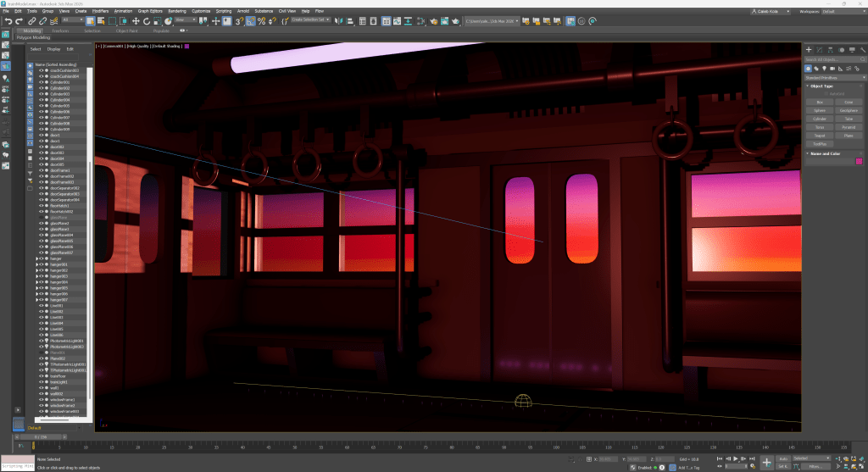The image size is (868, 472).
Task: Switch to the Freeform ribbon tab
Action: coord(60,31)
